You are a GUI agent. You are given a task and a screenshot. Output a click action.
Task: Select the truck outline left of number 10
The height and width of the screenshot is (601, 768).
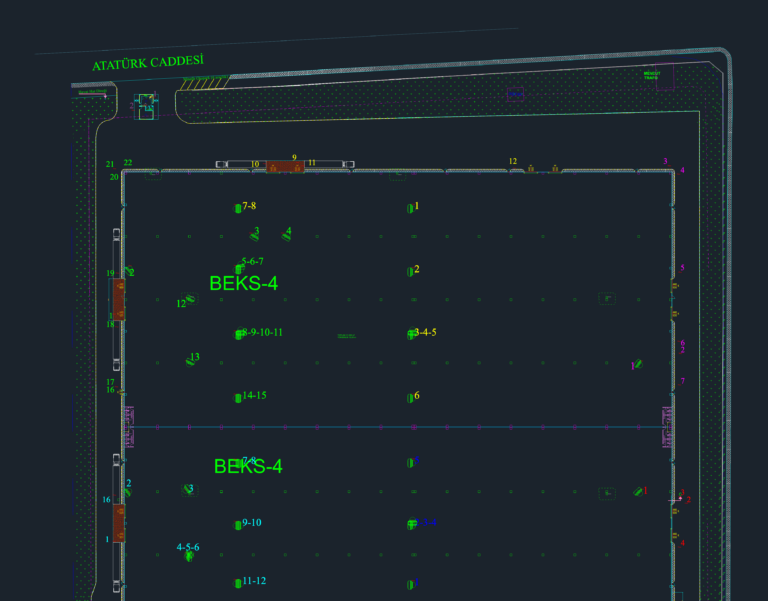point(221,164)
